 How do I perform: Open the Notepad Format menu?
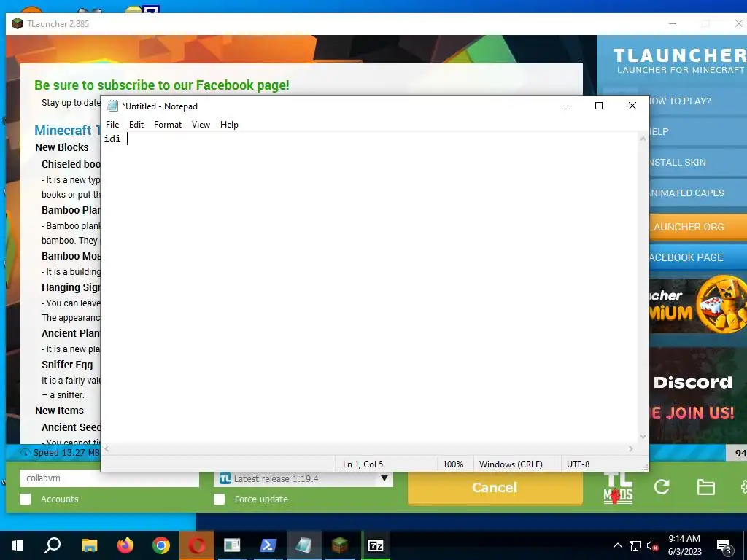168,124
